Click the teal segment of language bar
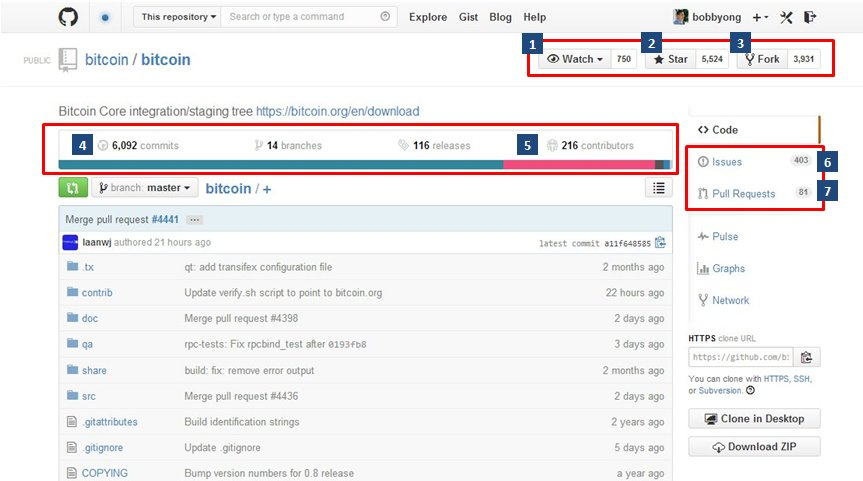The width and height of the screenshot is (863, 481). click(281, 165)
